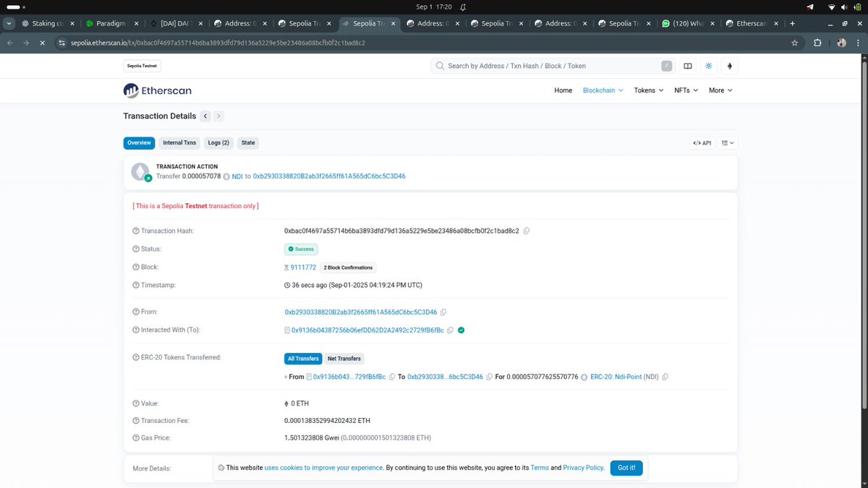
Task: Open block 9111772
Action: (303, 267)
